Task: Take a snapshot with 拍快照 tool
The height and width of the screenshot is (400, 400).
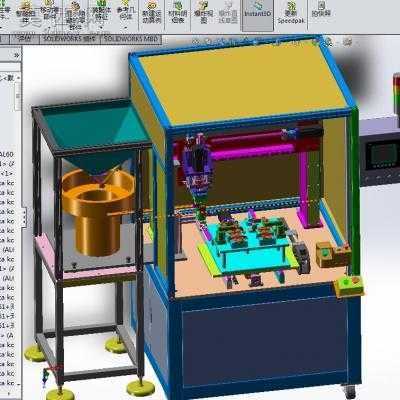Action: pos(321,10)
